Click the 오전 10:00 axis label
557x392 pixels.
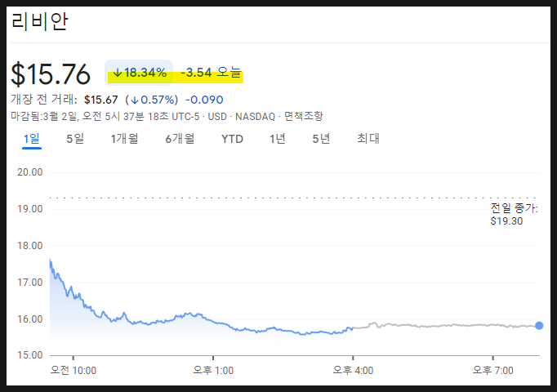click(x=74, y=371)
